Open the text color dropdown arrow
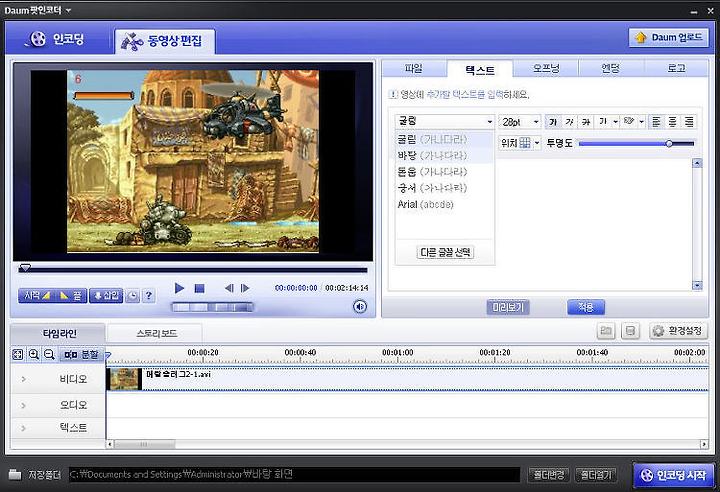Viewport: 720px width, 492px height. [615, 122]
